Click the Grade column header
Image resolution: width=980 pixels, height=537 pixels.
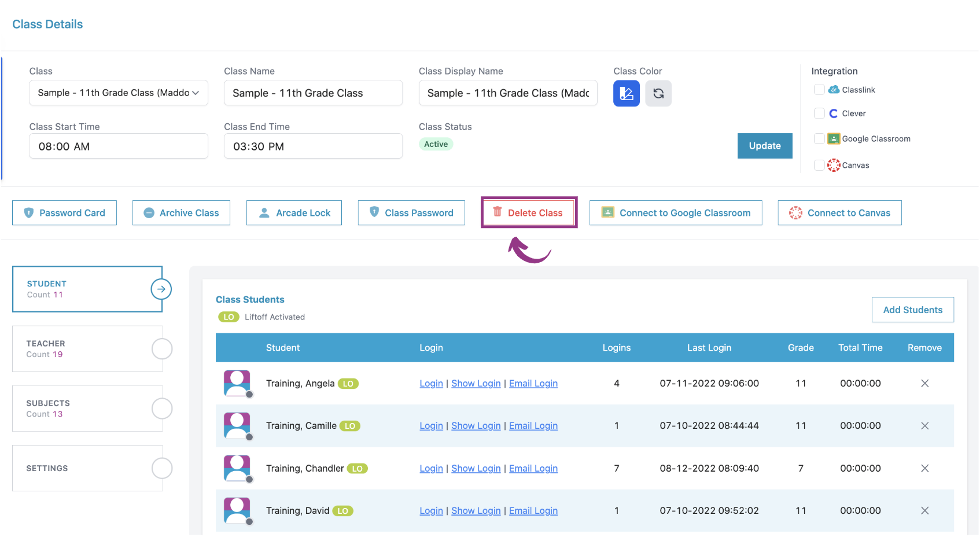pyautogui.click(x=801, y=348)
